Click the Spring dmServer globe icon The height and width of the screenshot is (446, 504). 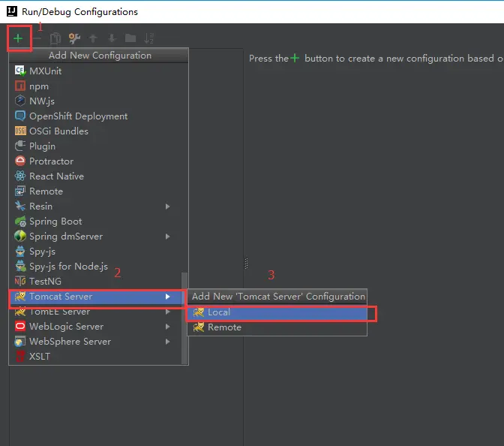(x=20, y=237)
